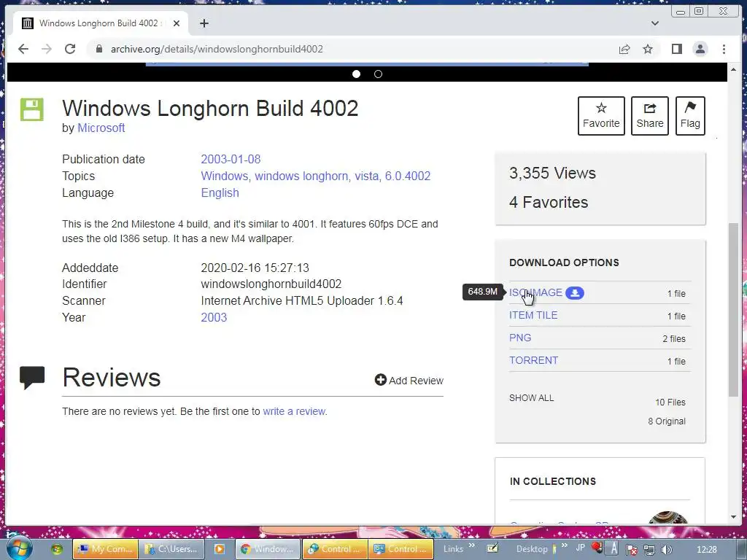Screen dimensions: 747x560
Task: Click the green floppy disk software icon
Action: coord(32,109)
